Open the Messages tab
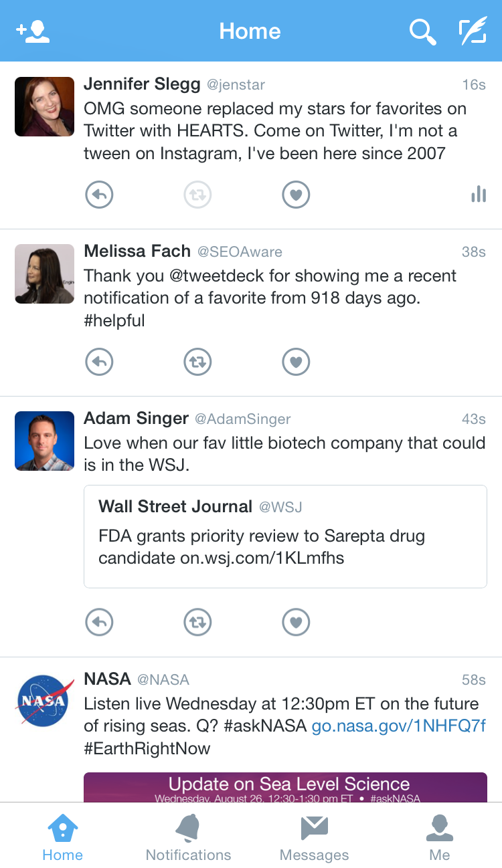502x868 pixels. point(314,837)
